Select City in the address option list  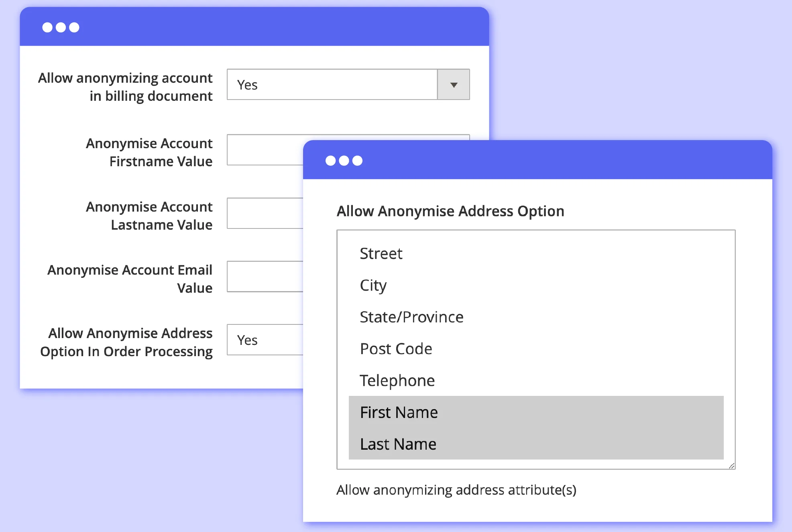[x=373, y=285]
